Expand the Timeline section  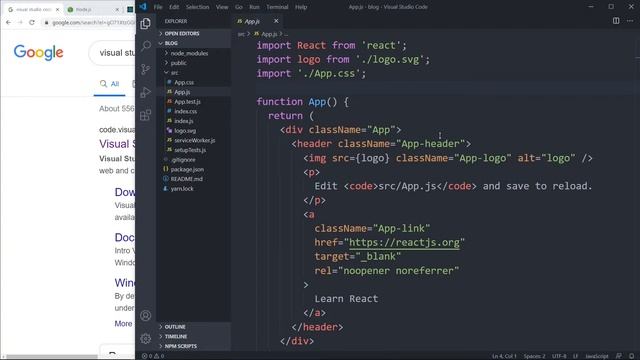coord(193,337)
